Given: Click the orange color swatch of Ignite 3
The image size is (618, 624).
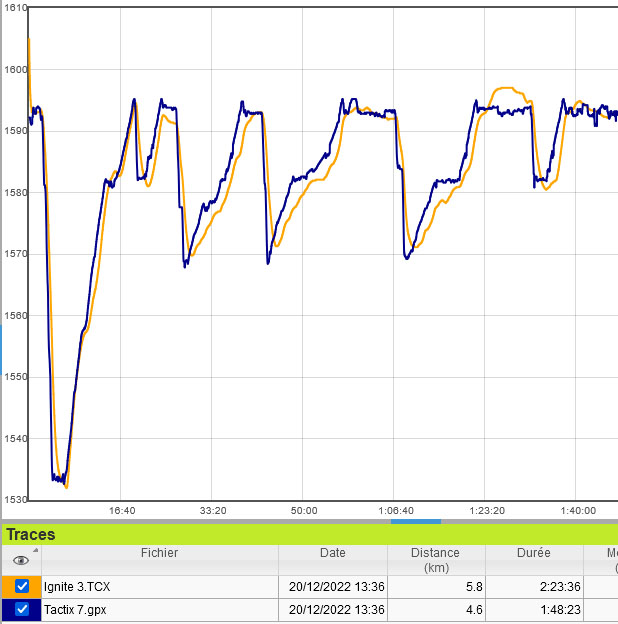Looking at the screenshot, I should 7,586.
